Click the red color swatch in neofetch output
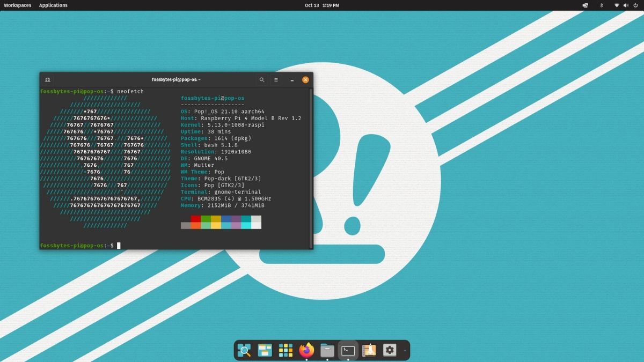644x362 pixels. [x=195, y=218]
